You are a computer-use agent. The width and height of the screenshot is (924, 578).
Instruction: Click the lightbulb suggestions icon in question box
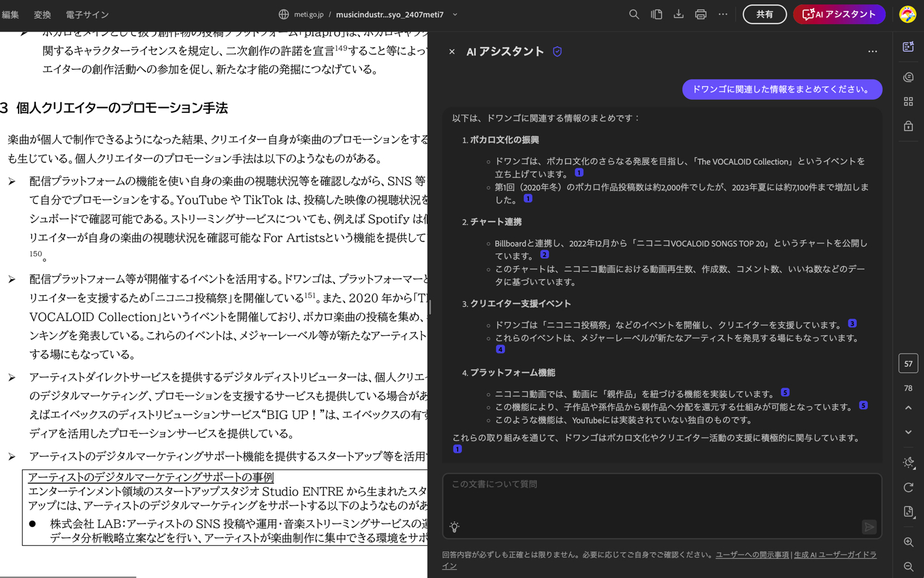coord(455,527)
